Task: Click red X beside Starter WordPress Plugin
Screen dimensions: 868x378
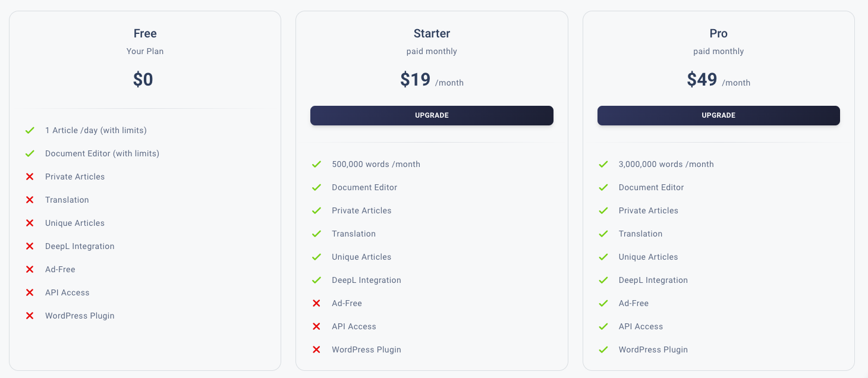Action: [x=316, y=349]
